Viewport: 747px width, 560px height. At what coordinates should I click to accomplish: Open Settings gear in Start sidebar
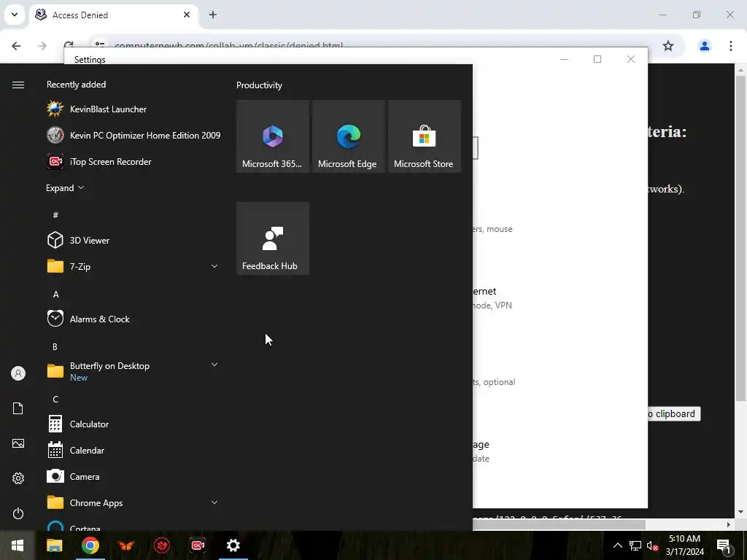click(x=18, y=478)
